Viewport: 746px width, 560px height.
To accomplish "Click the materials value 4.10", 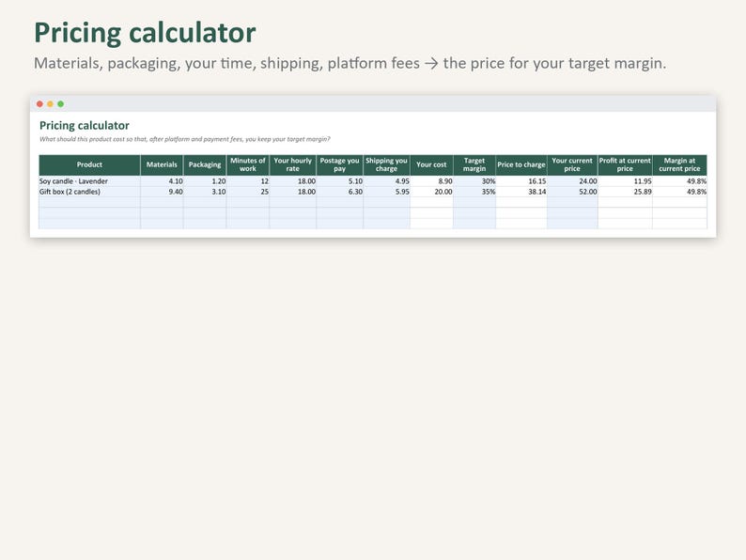I will 162,181.
